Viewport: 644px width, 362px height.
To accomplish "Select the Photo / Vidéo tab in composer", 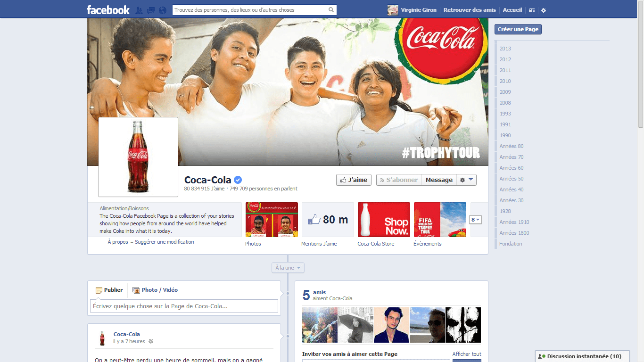I will (x=155, y=290).
